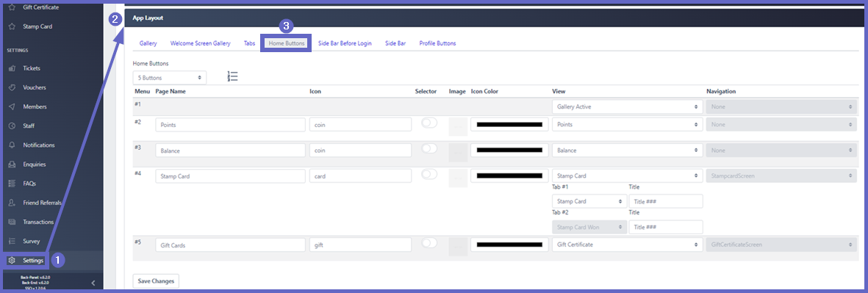Screen dimensions: 868x293
Task: Click the gift icon name field
Action: click(360, 245)
